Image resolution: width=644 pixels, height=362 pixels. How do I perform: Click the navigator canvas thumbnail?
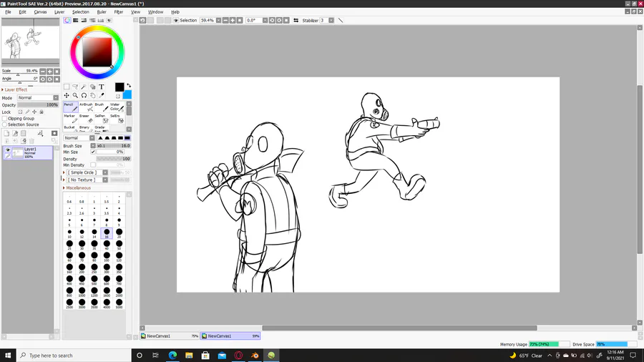[30, 42]
